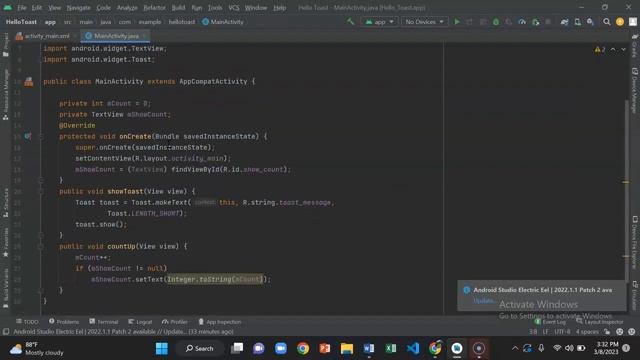Open the Tools menu
640x360 pixels.
(215, 8)
